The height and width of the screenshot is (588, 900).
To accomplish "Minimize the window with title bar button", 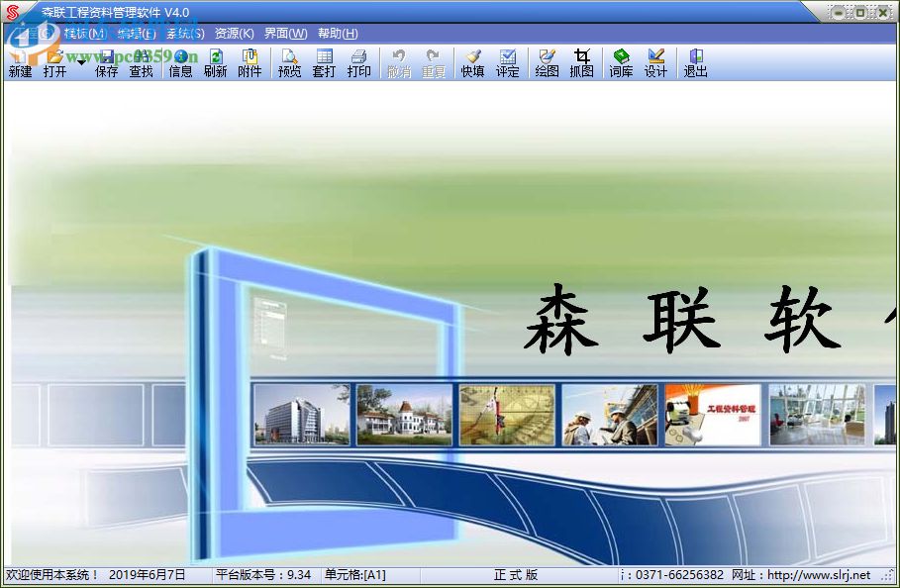I will tap(840, 12).
